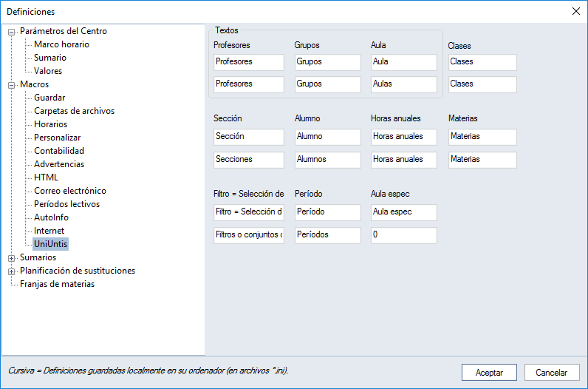Select the AutoInfo tree item

pos(51,217)
